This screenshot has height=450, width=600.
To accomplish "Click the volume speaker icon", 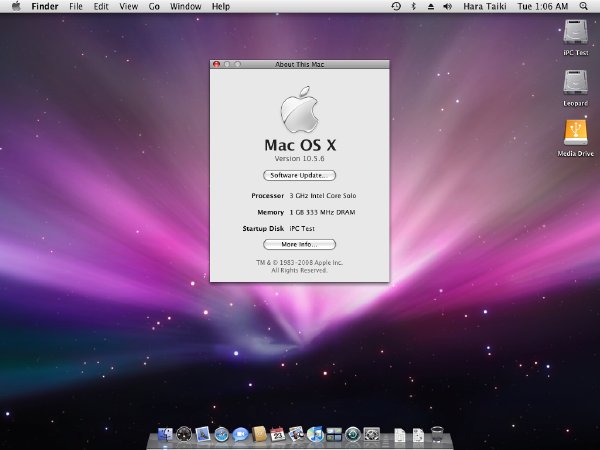I will click(x=447, y=7).
